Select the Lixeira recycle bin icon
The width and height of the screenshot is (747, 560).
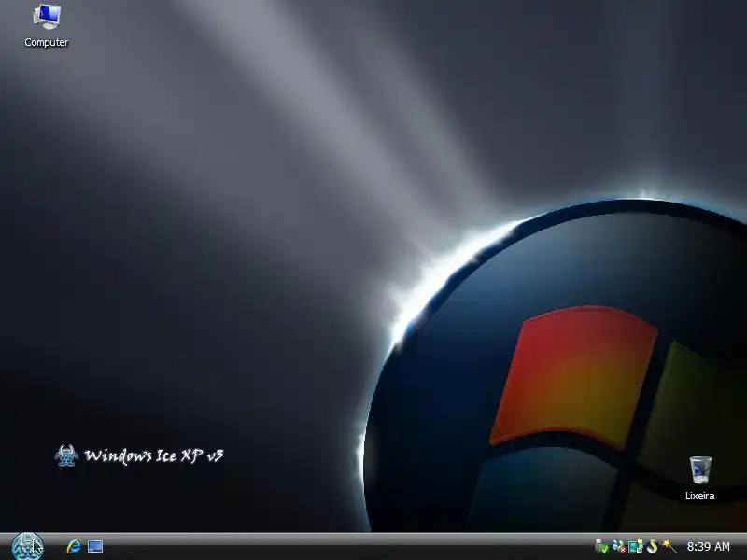(699, 479)
